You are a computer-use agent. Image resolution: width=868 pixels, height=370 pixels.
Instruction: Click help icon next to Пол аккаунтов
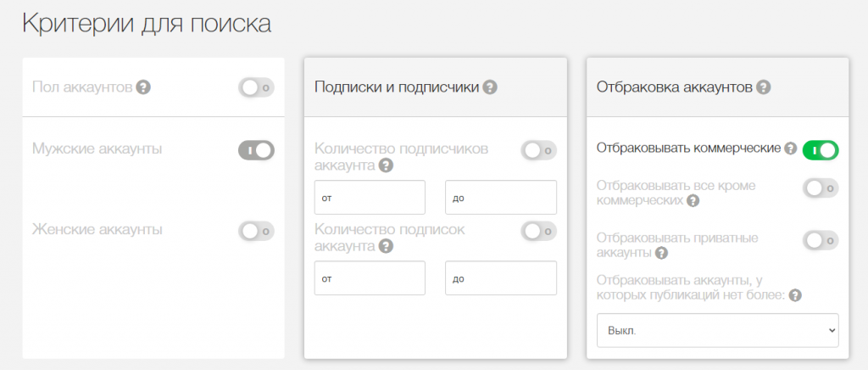click(x=144, y=87)
